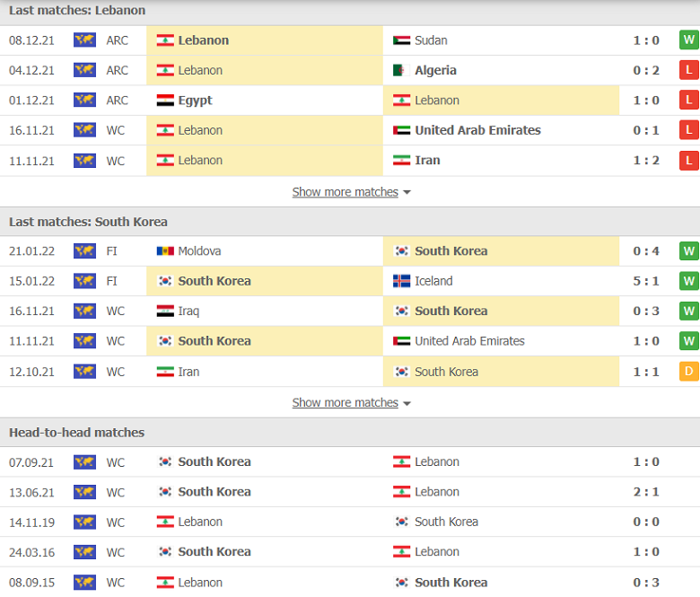
Task: Open the Lebanon vs Iran 1:2 match
Action: pos(645,161)
